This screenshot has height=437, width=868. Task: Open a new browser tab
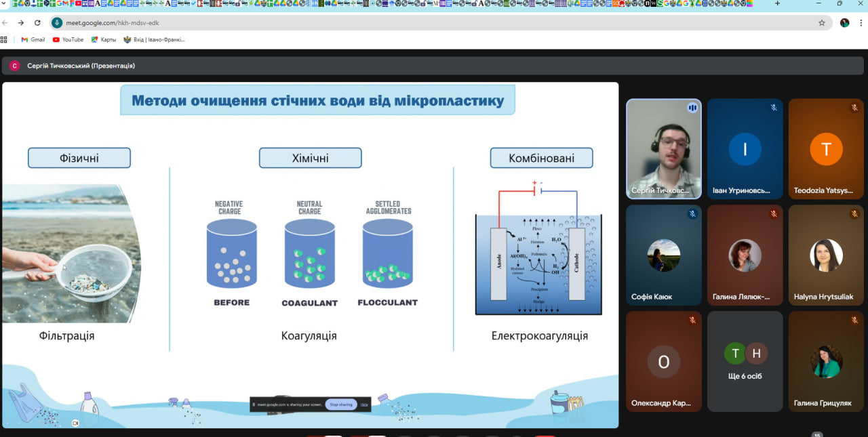coord(777,3)
